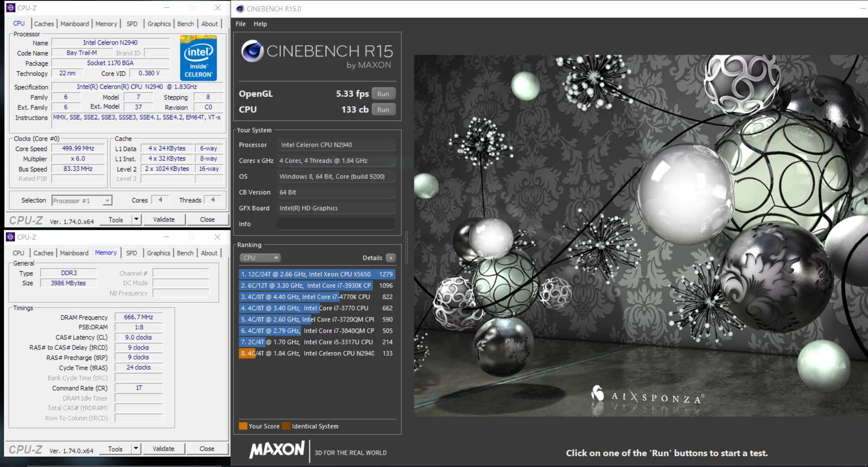Open Graphics tab in lower CPU-Z window

pos(159,253)
